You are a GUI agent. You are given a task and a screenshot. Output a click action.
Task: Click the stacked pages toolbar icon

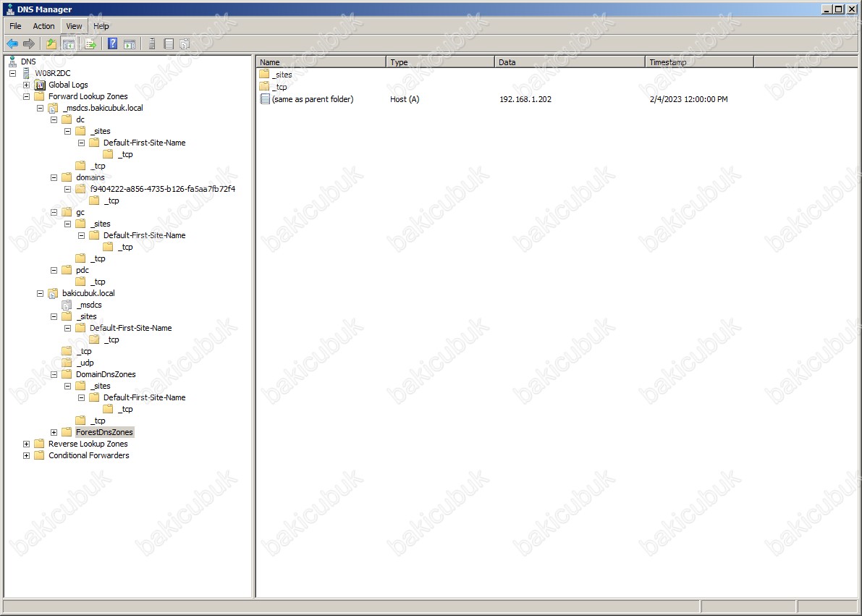(185, 43)
